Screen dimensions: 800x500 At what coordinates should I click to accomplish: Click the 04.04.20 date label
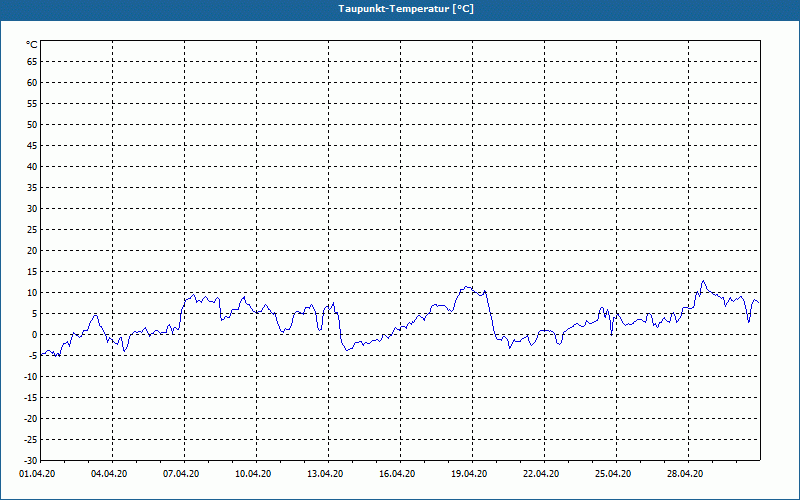[x=109, y=474]
